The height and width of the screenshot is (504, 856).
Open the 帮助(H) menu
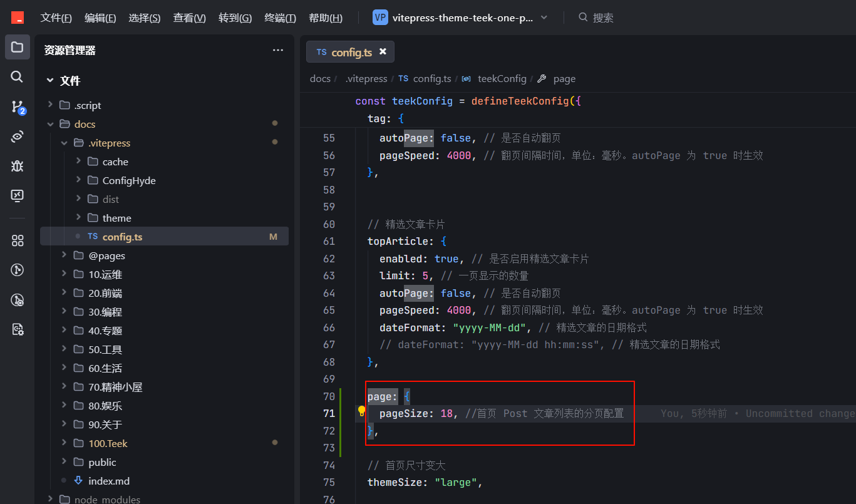click(x=326, y=18)
